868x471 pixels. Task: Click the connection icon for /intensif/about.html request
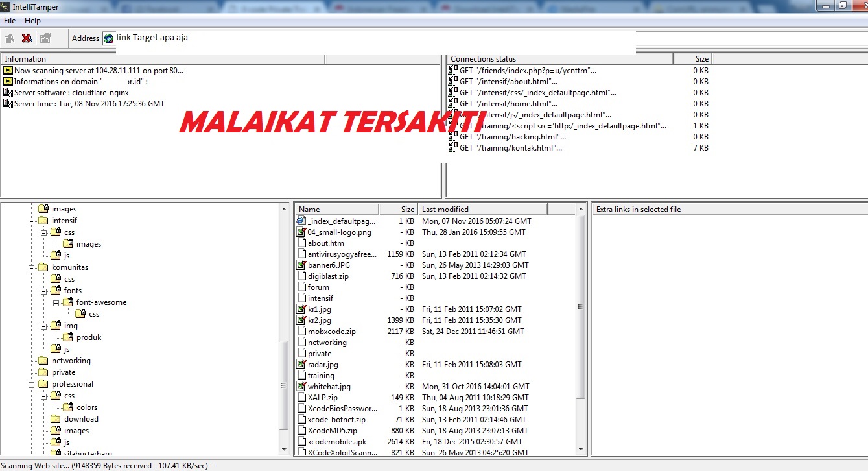pyautogui.click(x=453, y=81)
